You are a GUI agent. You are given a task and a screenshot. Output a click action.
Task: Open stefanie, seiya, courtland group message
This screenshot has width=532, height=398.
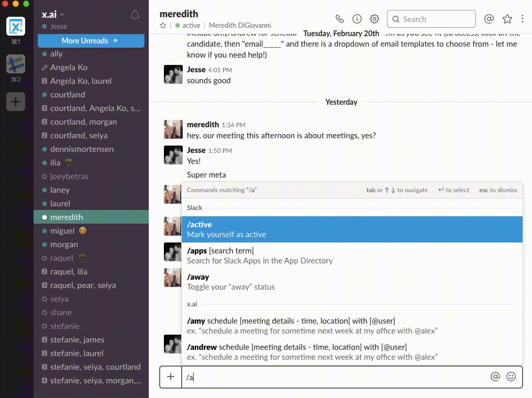[91, 367]
